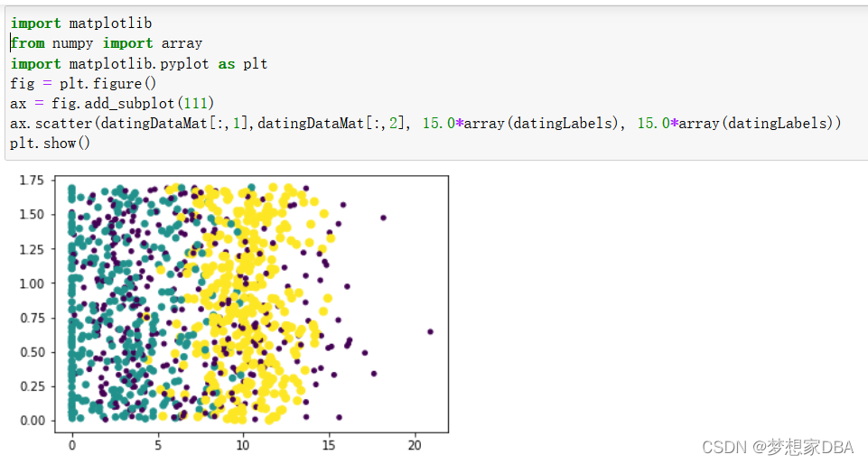The width and height of the screenshot is (868, 464).
Task: Click the outlier point nearest x=20
Action: point(430,332)
